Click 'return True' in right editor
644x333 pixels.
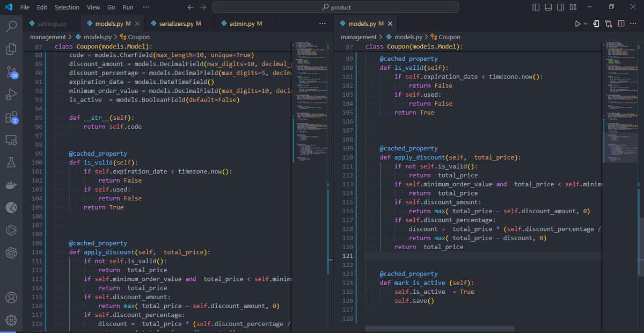pyautogui.click(x=414, y=112)
